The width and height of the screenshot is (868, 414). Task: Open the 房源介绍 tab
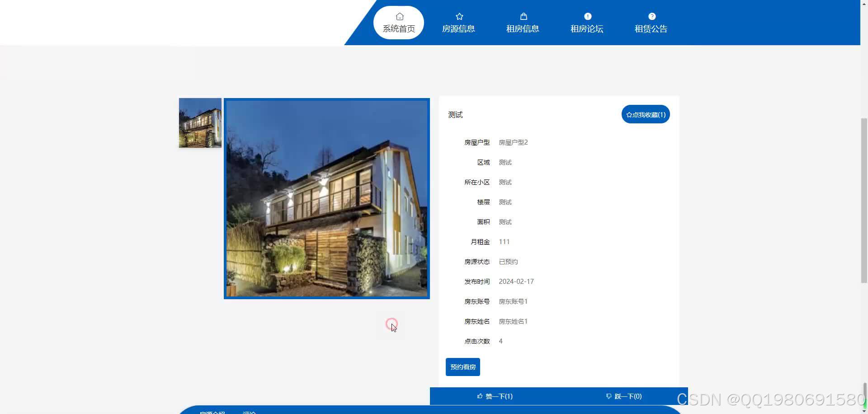pyautogui.click(x=212, y=412)
